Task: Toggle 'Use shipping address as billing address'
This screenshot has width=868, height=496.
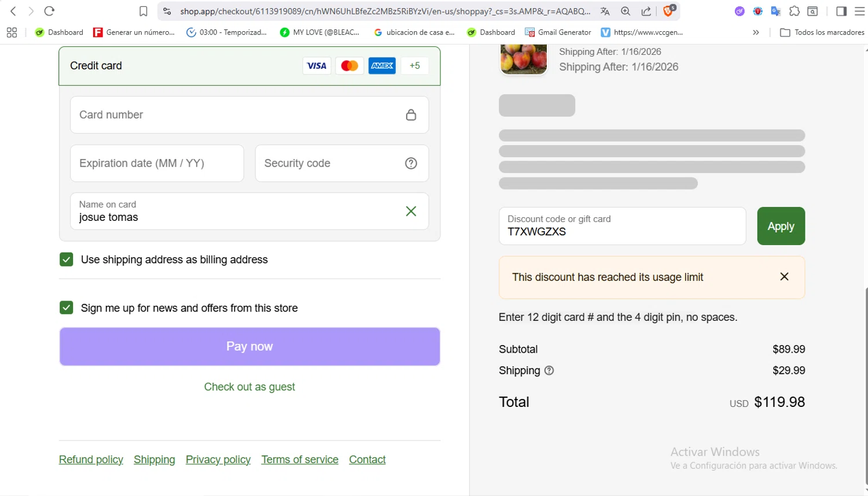Action: point(67,260)
